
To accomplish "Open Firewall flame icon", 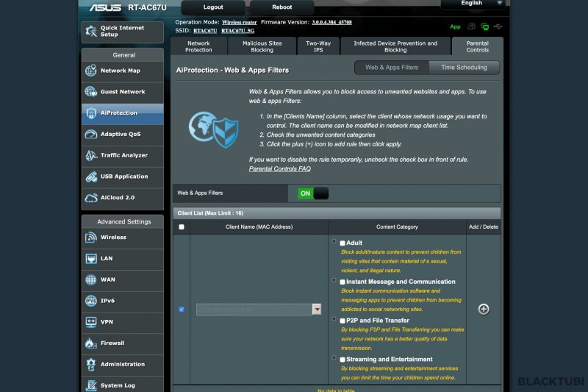I will coord(90,343).
